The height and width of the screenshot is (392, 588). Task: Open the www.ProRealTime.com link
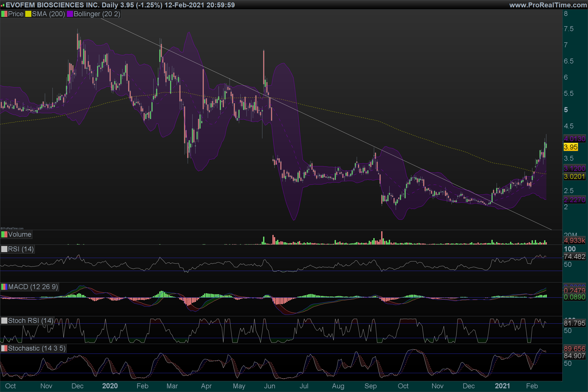[x=548, y=5]
